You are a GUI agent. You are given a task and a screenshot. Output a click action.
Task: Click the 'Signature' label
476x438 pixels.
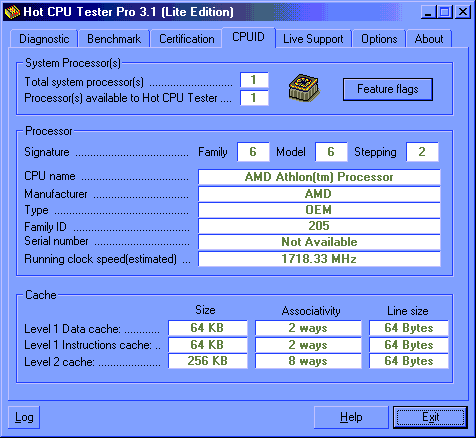click(47, 152)
